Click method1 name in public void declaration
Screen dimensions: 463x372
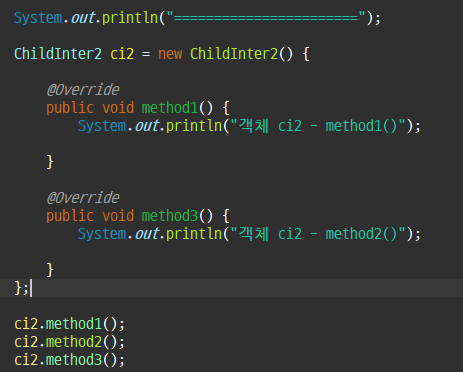pos(170,108)
